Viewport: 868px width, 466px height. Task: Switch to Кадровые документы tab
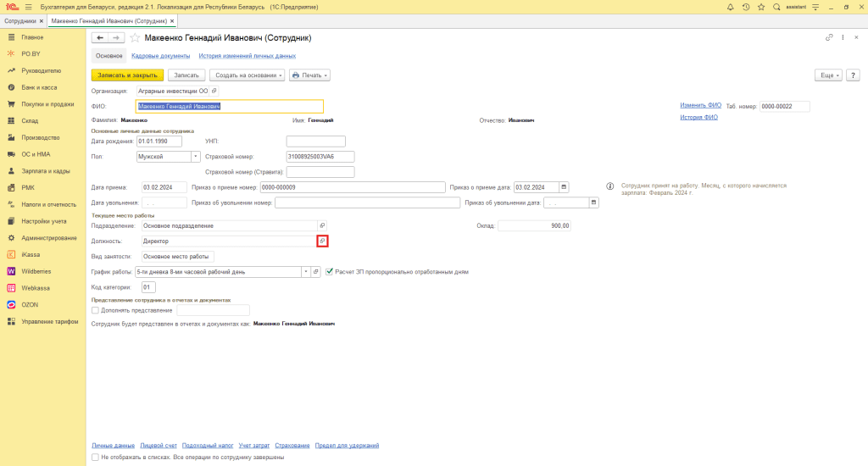(x=160, y=56)
